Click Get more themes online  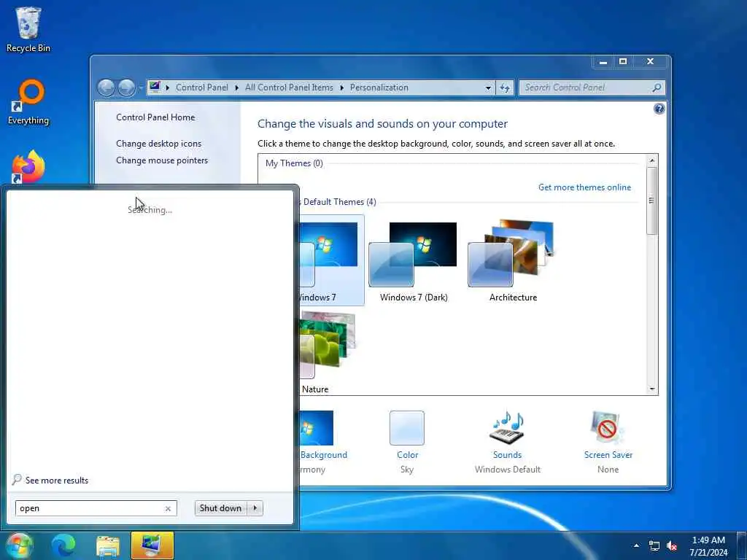[x=584, y=187]
